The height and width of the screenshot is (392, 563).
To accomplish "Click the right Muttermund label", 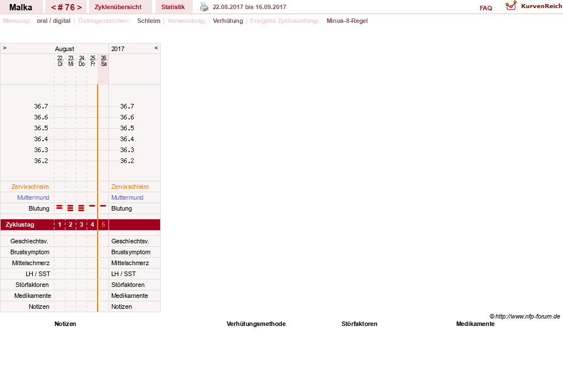I will (127, 197).
